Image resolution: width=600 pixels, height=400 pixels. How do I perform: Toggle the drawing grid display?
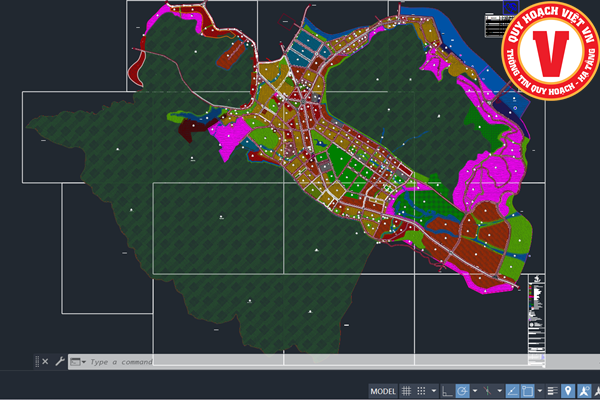[407, 390]
